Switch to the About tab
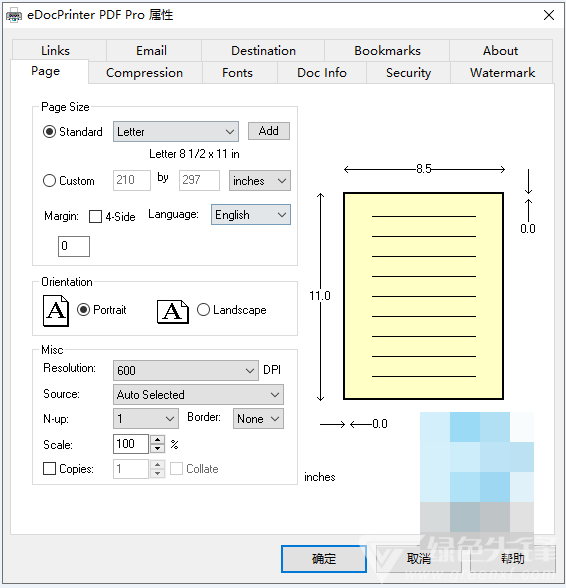This screenshot has width=566, height=588. coord(501,51)
